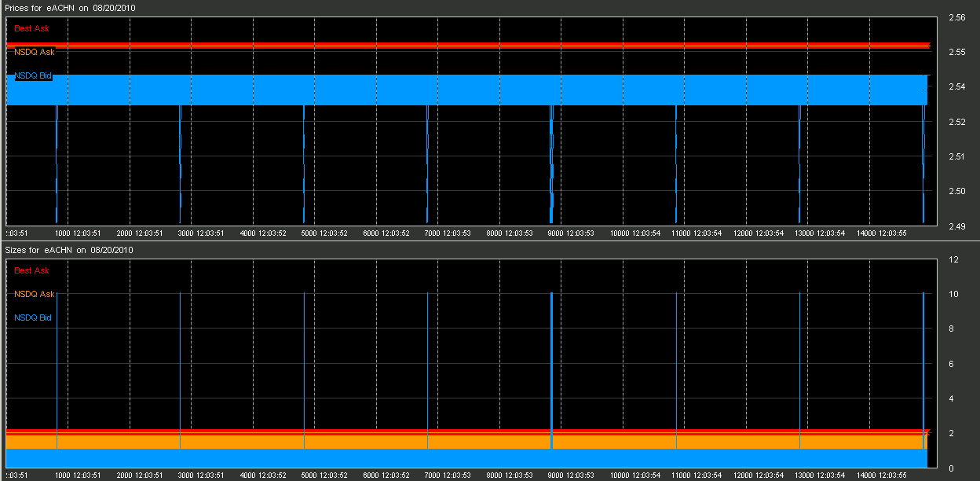Screen dimensions: 980x481
Task: Click the 0 value on Sizes axis
Action: click(950, 468)
